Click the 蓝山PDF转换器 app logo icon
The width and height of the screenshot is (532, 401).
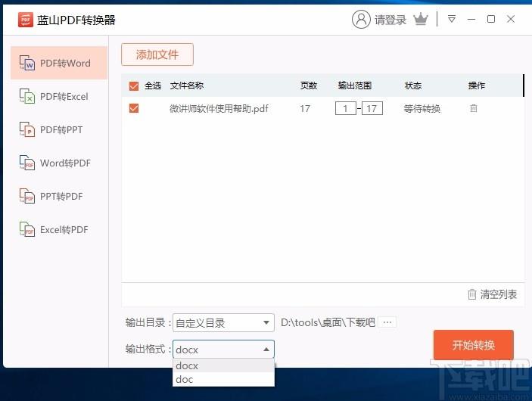(26, 20)
